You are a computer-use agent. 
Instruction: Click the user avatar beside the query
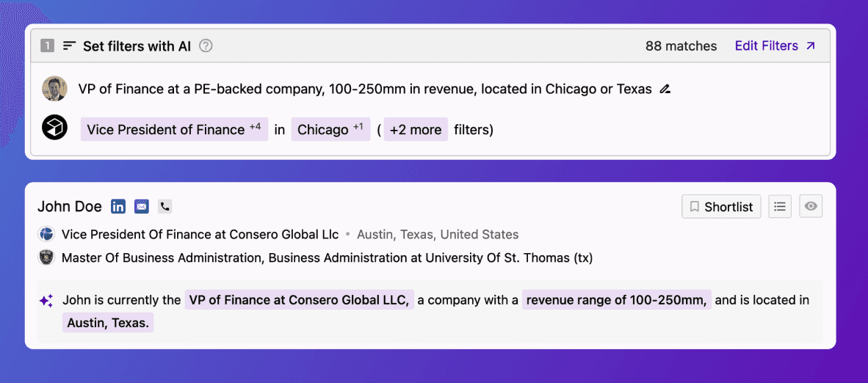click(x=54, y=89)
